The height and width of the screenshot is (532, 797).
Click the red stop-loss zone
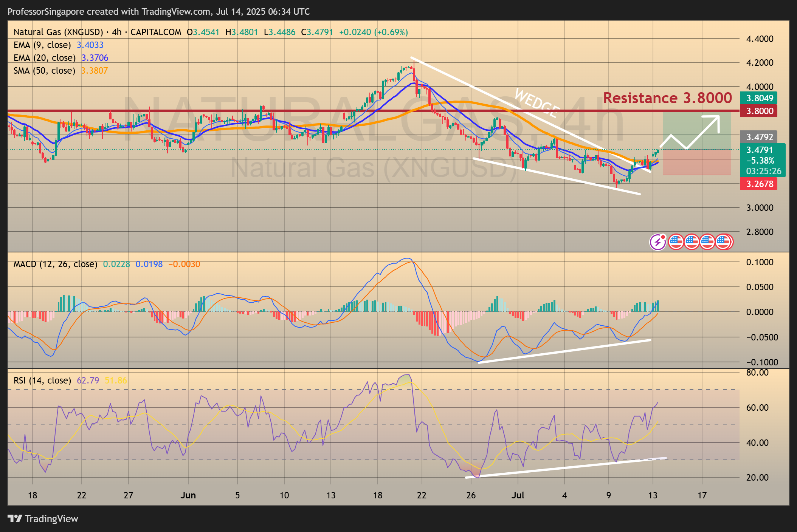(x=697, y=162)
